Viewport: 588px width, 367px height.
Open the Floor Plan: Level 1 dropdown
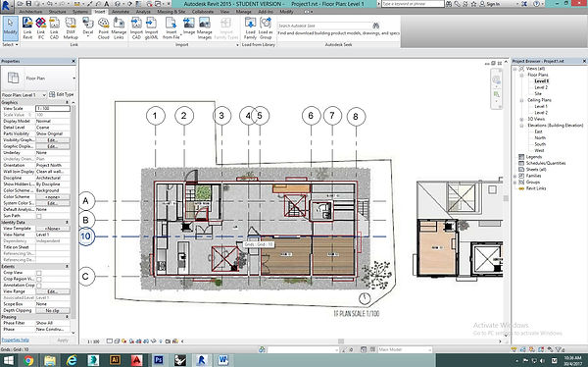pos(24,95)
